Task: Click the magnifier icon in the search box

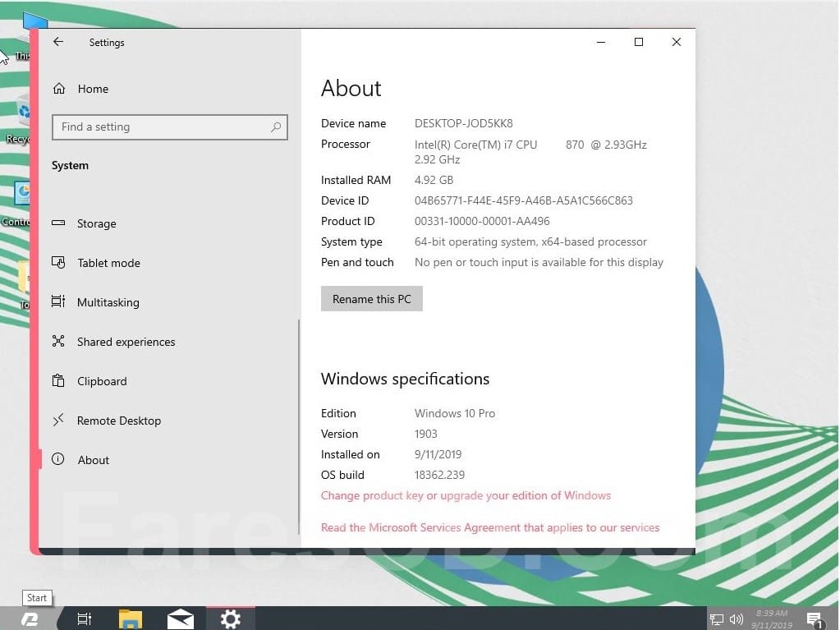Action: pyautogui.click(x=276, y=127)
